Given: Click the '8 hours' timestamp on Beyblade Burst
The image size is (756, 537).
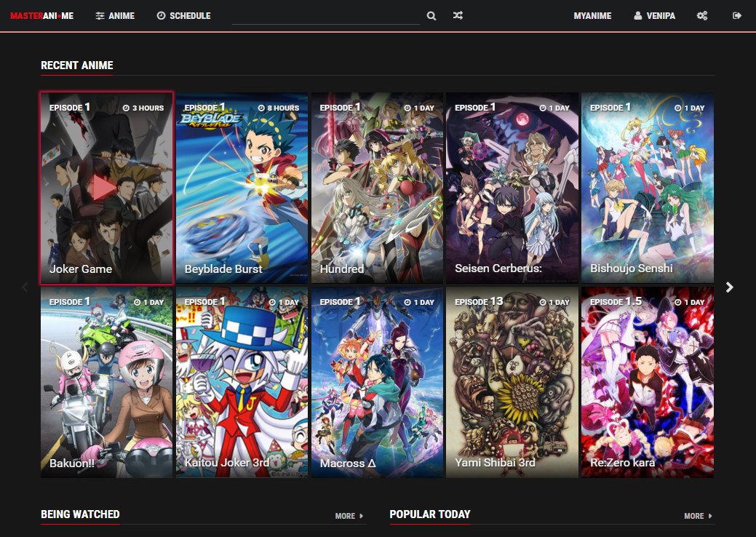Looking at the screenshot, I should 278,108.
